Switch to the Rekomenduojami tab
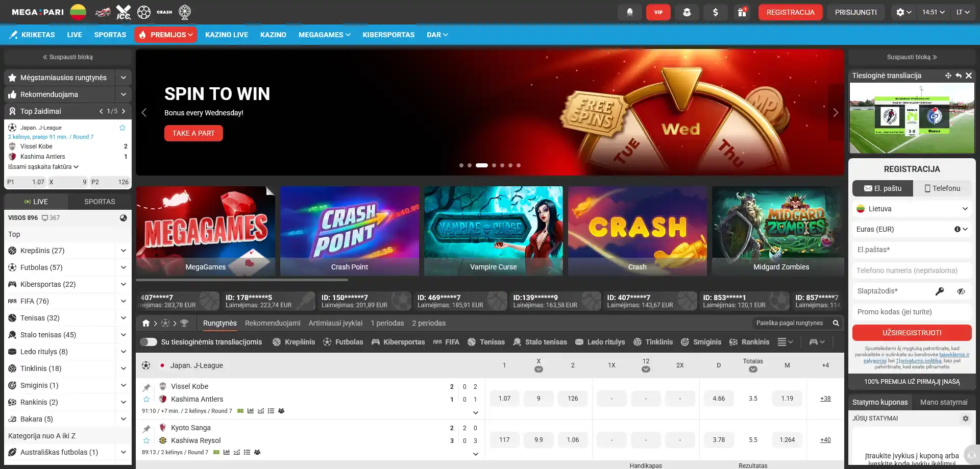Screen dimensions: 980x469 tap(273, 323)
